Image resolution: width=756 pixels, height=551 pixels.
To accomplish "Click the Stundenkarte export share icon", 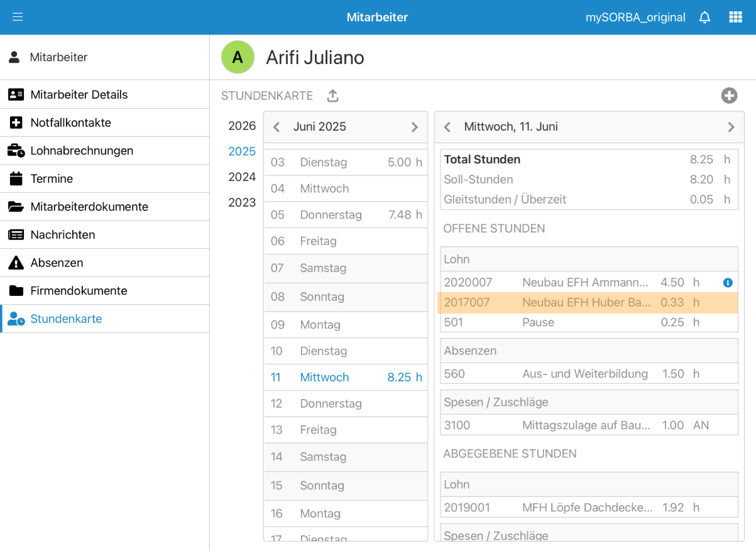I will click(x=333, y=95).
